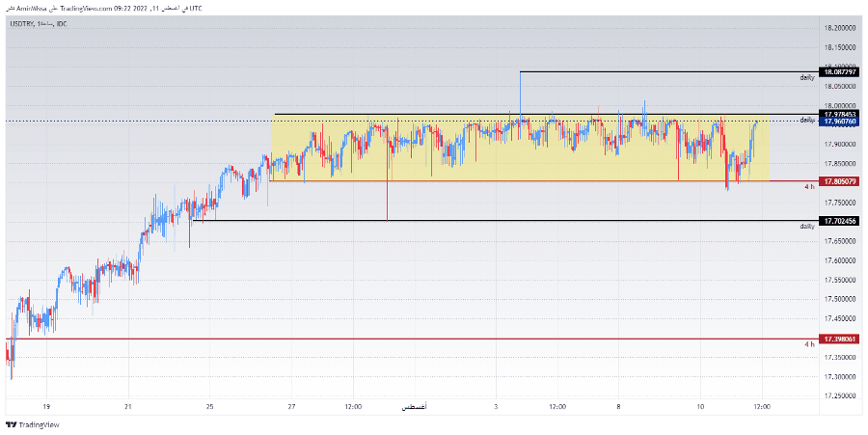Click date 25 on the time axis

(210, 407)
